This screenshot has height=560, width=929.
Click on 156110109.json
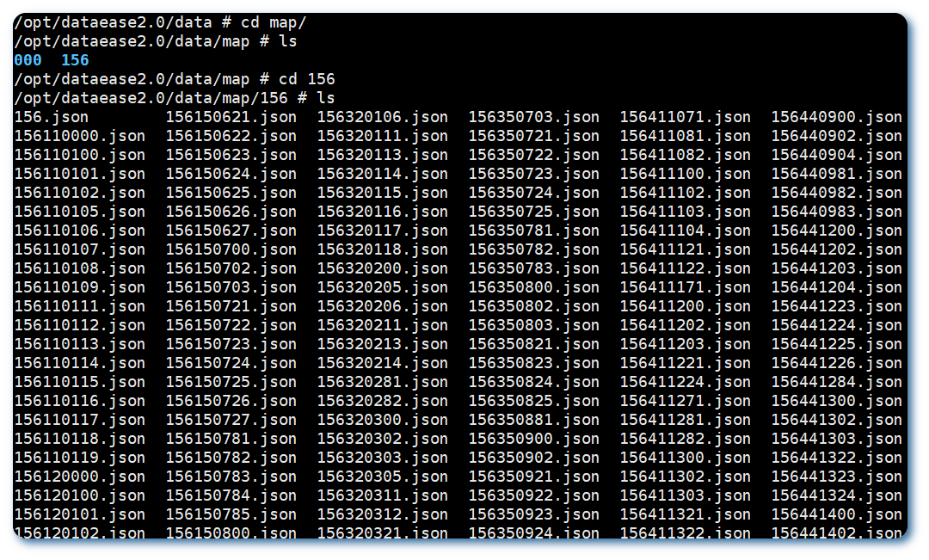[80, 288]
